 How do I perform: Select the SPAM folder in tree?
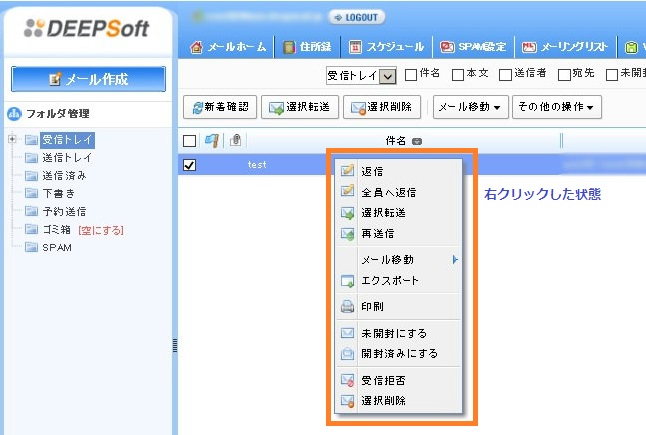(x=56, y=247)
